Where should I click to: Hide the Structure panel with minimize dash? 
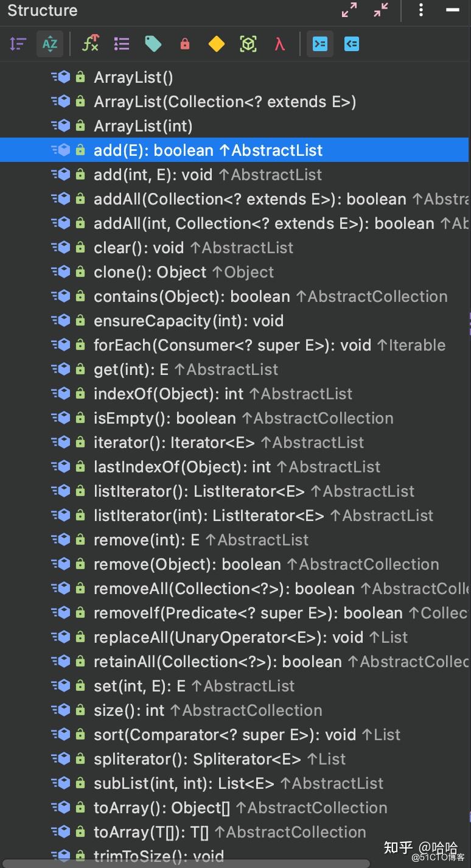(453, 10)
